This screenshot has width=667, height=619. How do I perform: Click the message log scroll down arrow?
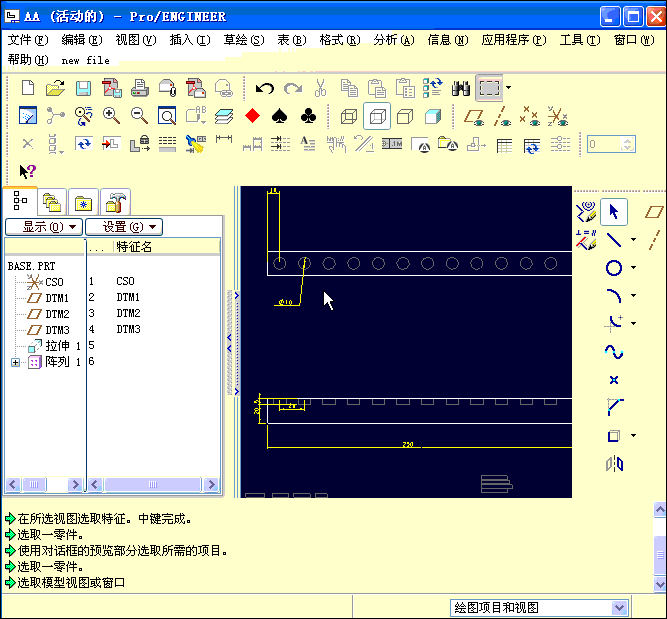(660, 585)
